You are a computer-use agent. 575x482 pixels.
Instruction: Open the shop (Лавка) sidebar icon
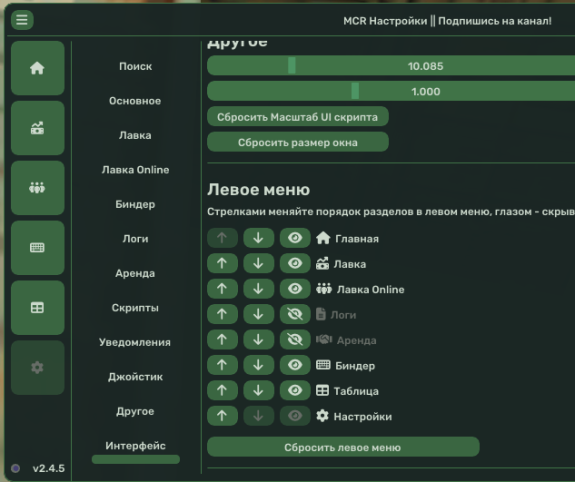[37, 128]
